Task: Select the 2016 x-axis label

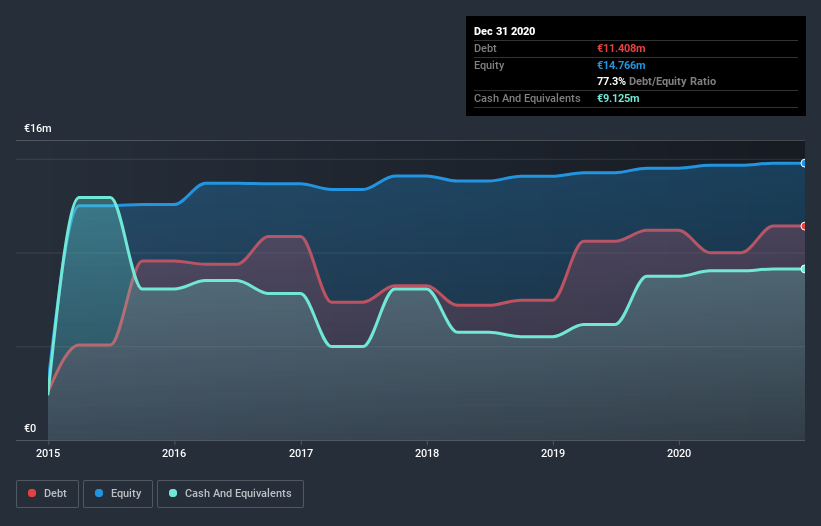Action: pyautogui.click(x=174, y=453)
